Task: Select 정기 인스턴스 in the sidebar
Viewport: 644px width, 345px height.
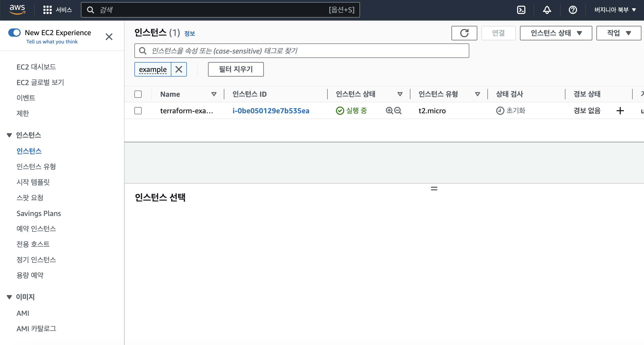Action: [36, 260]
